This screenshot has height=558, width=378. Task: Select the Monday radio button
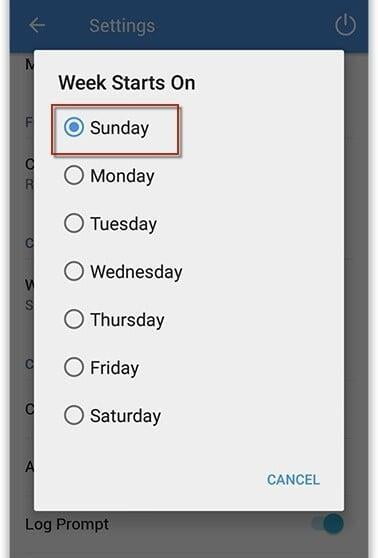[x=74, y=175]
